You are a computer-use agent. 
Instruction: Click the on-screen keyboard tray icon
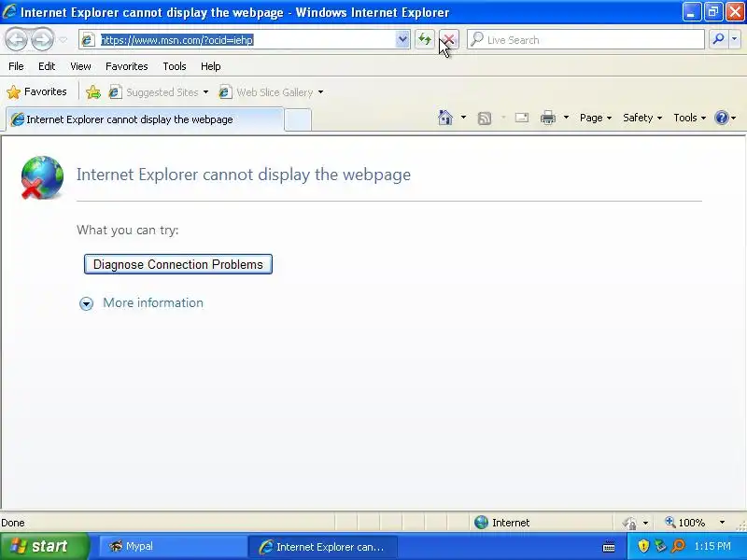(609, 547)
